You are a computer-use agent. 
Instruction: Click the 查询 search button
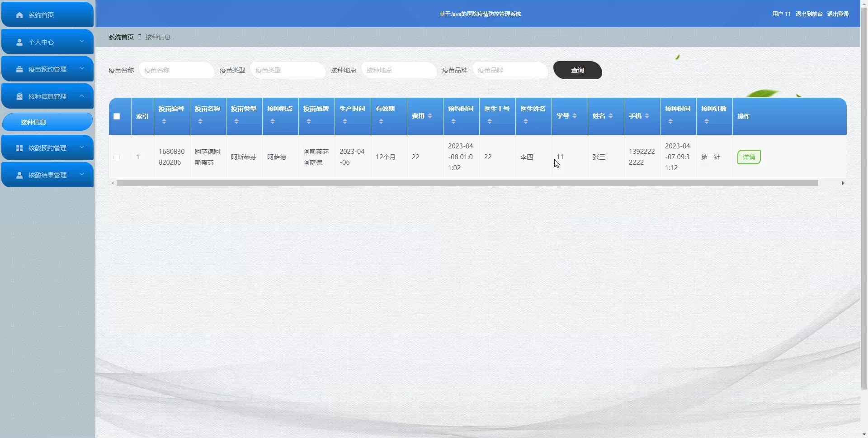[578, 70]
